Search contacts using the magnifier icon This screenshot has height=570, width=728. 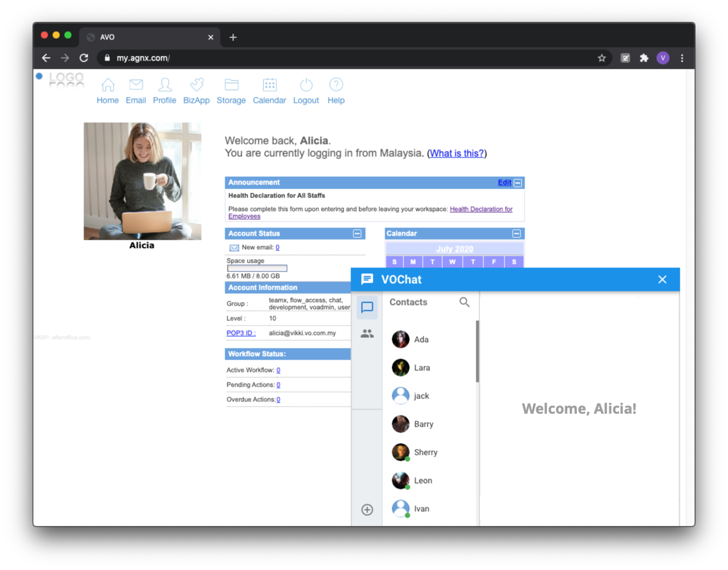(x=464, y=302)
